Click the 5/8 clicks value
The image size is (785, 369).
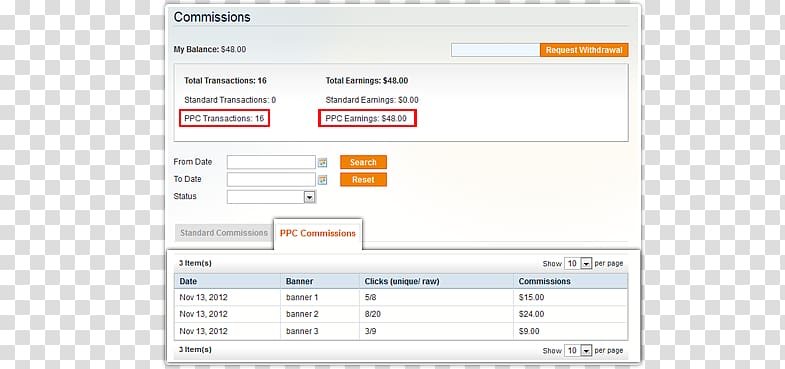(x=371, y=297)
